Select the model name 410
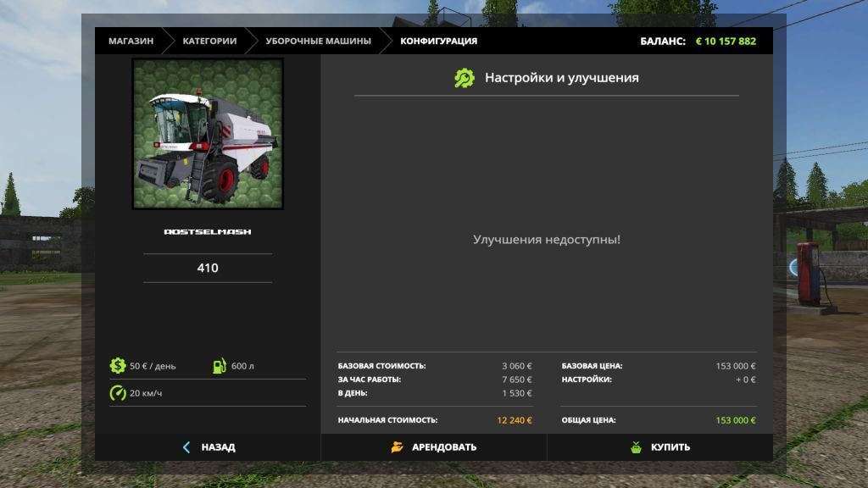Viewport: 868px width, 488px height. tap(208, 268)
